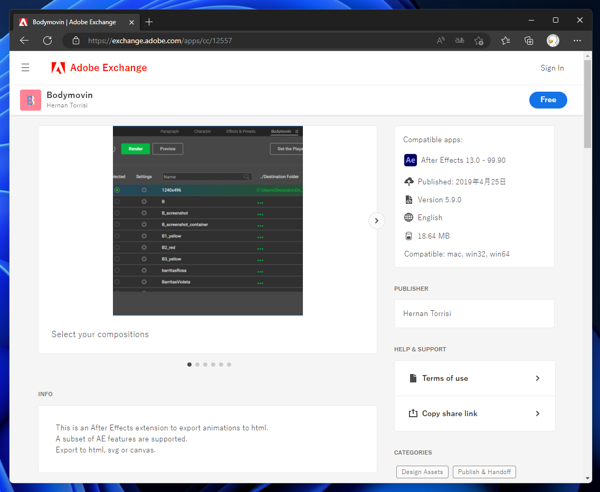This screenshot has width=600, height=492.
Task: Select the Bodymovin | Adobe Exchange tab
Action: (75, 22)
